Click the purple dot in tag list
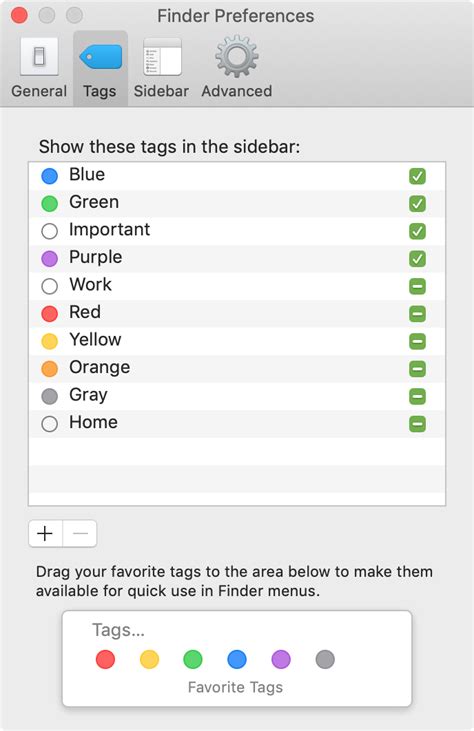Screen dimensions: 474x731 coord(49,258)
